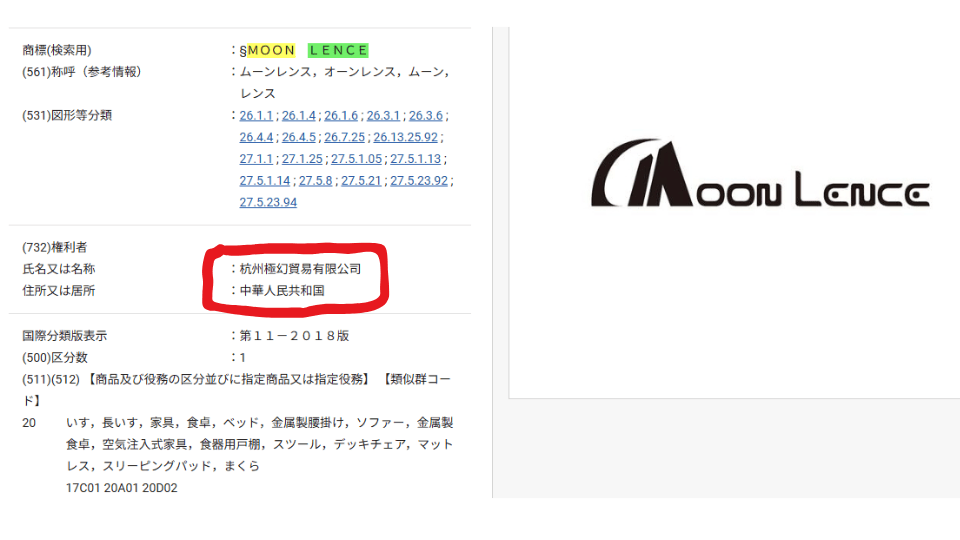Select the label 住所又は居所
Image resolution: width=960 pixels, height=540 pixels.
coord(59,290)
